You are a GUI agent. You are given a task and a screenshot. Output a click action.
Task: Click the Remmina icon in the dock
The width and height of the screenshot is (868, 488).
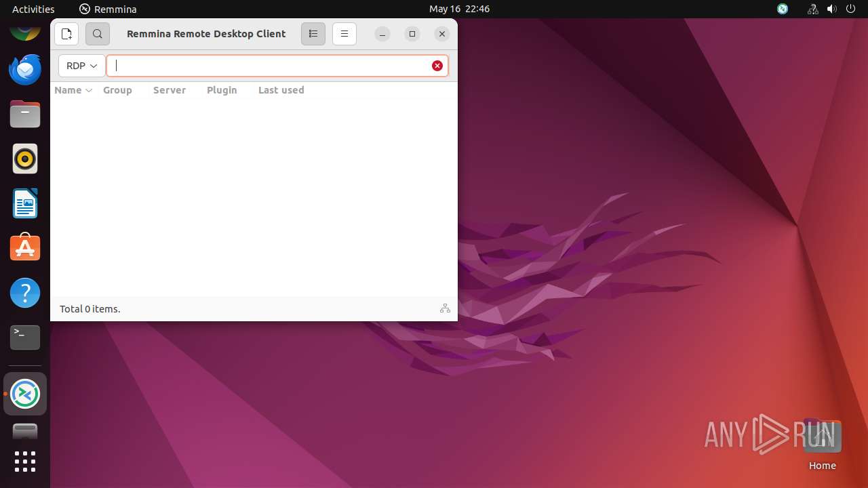point(25,394)
